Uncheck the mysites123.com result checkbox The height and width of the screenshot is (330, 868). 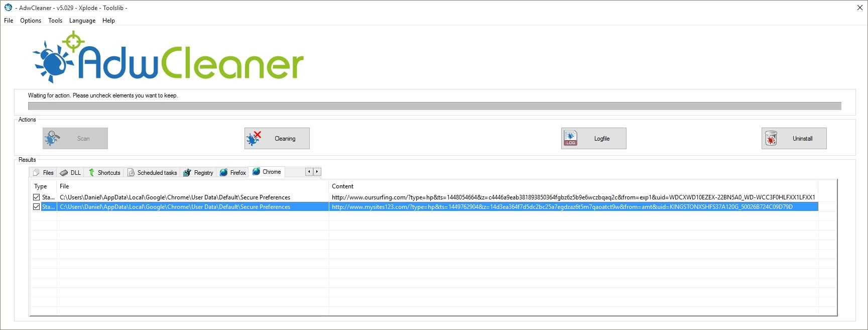coord(36,207)
